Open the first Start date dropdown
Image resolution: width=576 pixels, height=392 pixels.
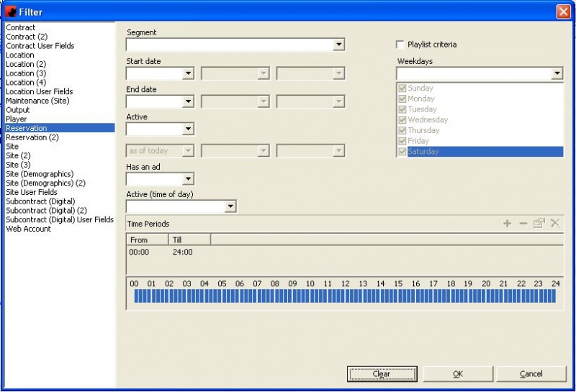tap(188, 73)
